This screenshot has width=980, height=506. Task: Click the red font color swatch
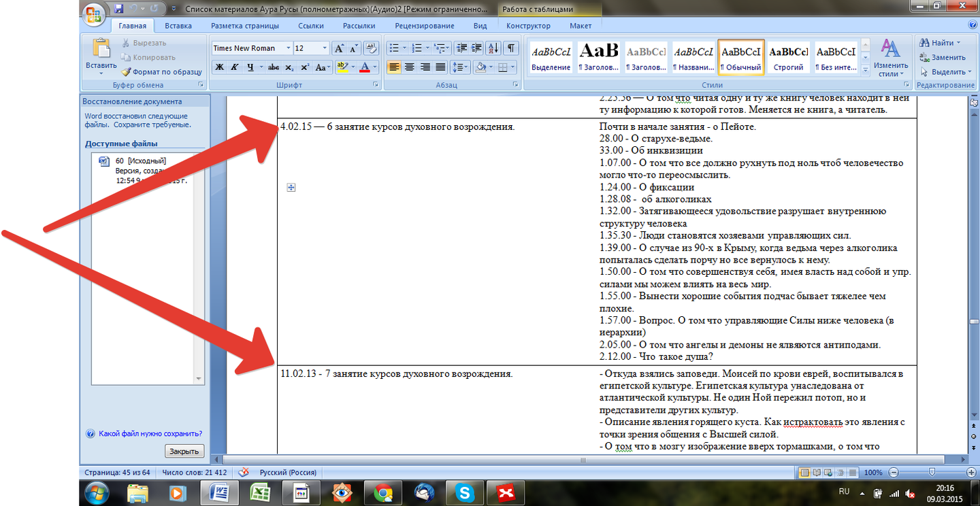point(365,67)
